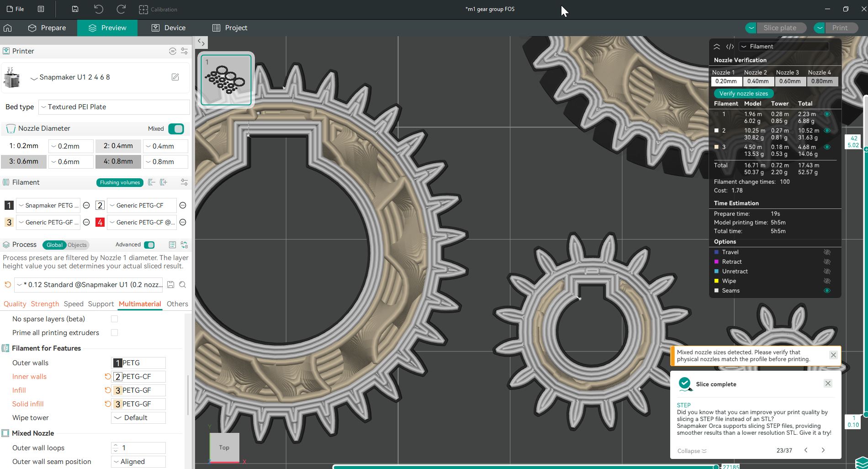Click the Top view cube face
Viewport: 868px width, 469px height.
[224, 448]
